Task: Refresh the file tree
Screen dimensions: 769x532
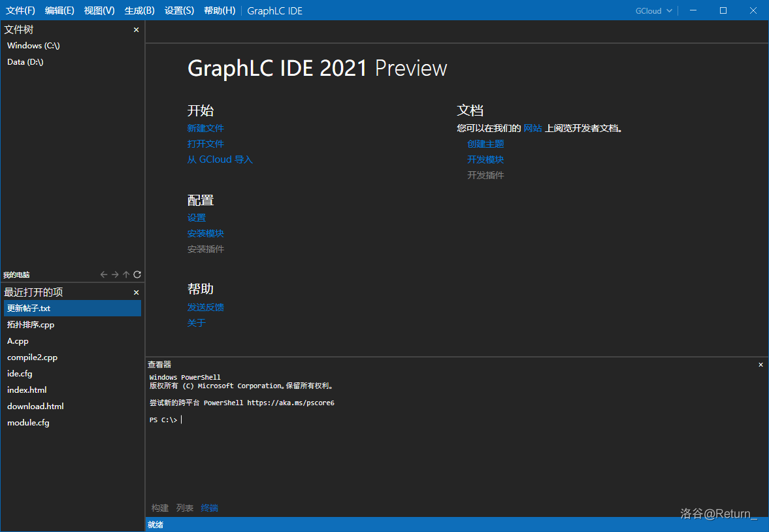Action: 137,274
